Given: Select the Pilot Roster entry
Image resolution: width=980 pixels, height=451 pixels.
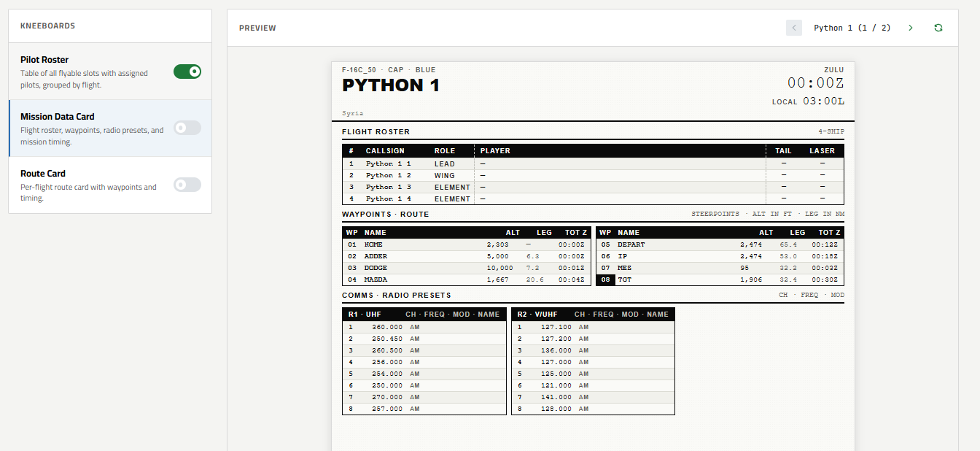Looking at the screenshot, I should pyautogui.click(x=110, y=72).
